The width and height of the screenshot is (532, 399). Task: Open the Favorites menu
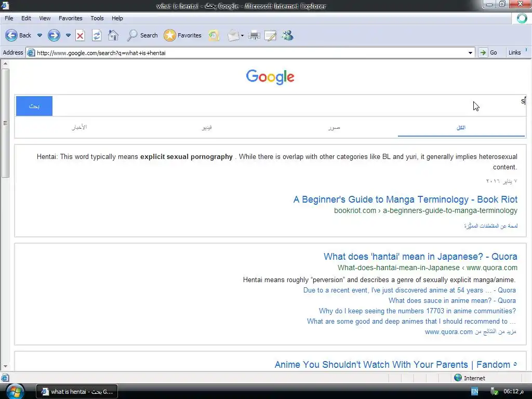point(71,18)
